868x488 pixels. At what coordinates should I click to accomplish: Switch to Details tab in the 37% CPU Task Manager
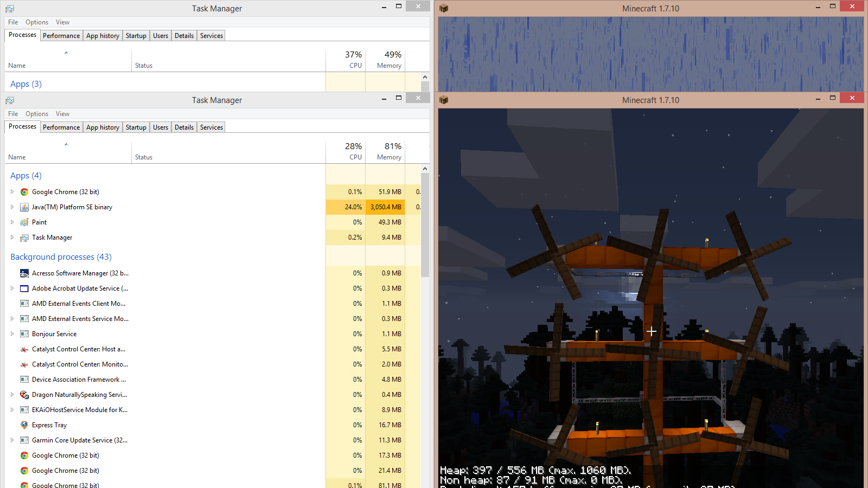click(x=184, y=36)
